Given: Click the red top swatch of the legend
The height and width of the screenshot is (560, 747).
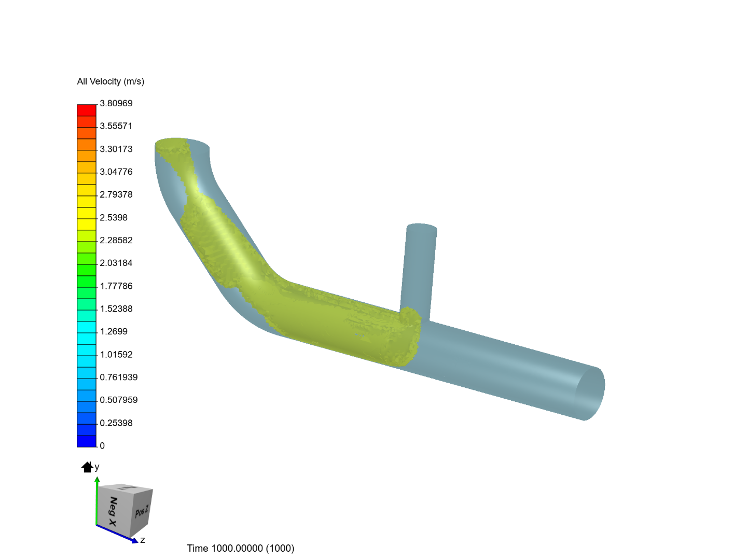Looking at the screenshot, I should 87,110.
